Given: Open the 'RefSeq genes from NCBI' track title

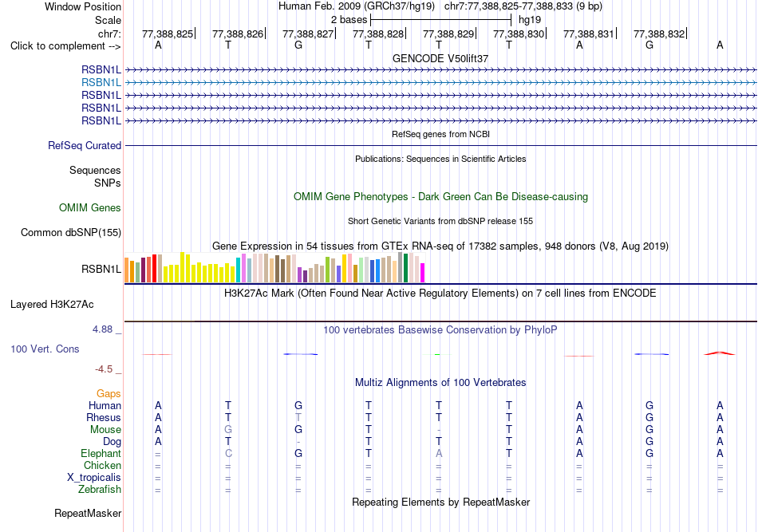Looking at the screenshot, I should (440, 134).
